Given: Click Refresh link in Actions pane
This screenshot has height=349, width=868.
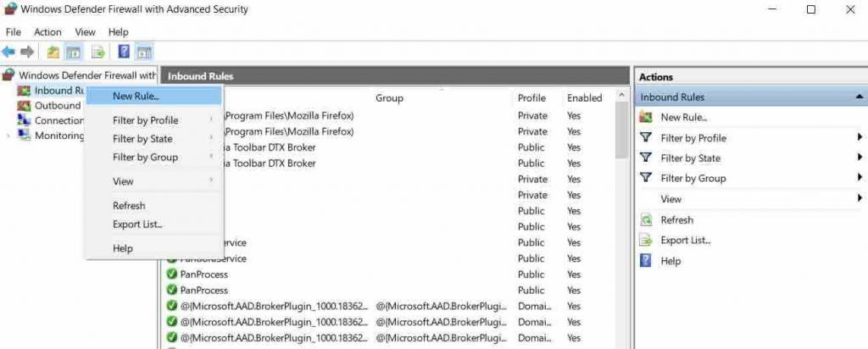Looking at the screenshot, I should point(676,220).
